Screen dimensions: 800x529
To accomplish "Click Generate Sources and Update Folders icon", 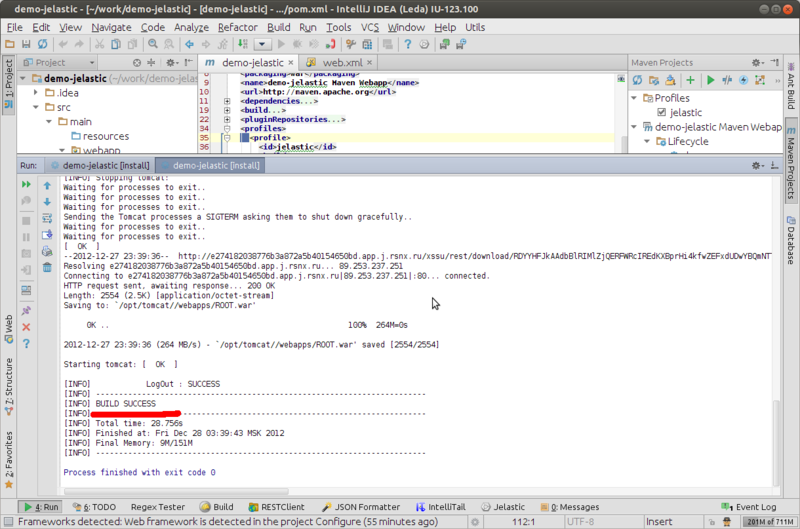I will (x=654, y=80).
